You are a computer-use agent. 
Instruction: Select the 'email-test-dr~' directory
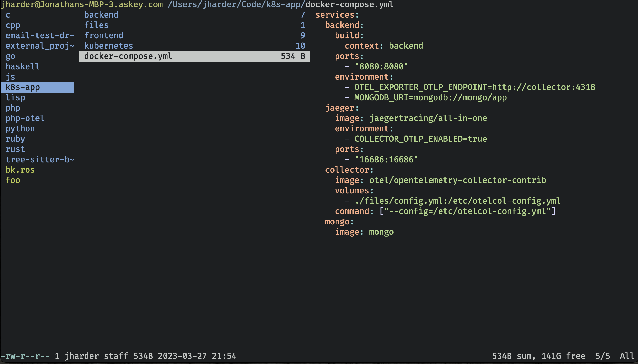pos(40,36)
